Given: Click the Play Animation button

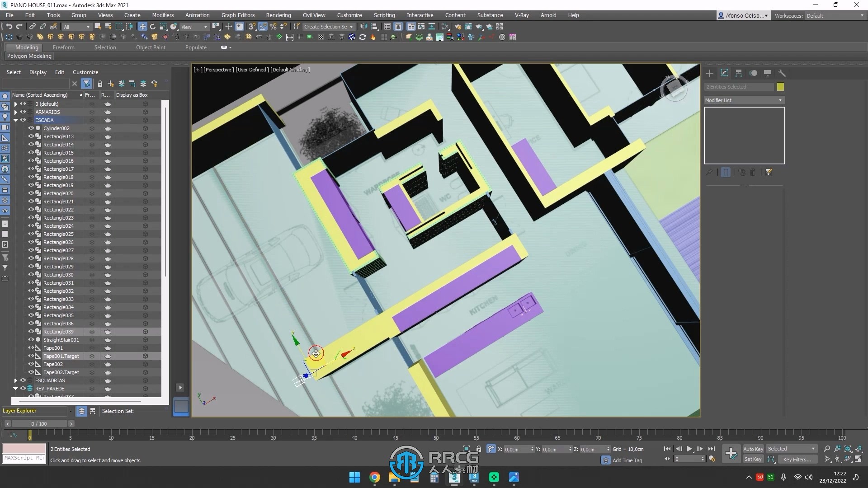Looking at the screenshot, I should click(689, 449).
